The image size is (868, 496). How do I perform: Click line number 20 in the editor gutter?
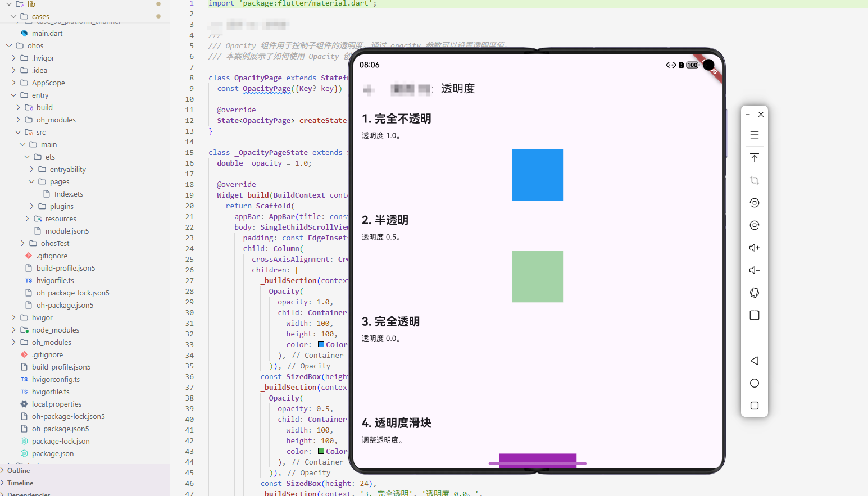coord(189,206)
